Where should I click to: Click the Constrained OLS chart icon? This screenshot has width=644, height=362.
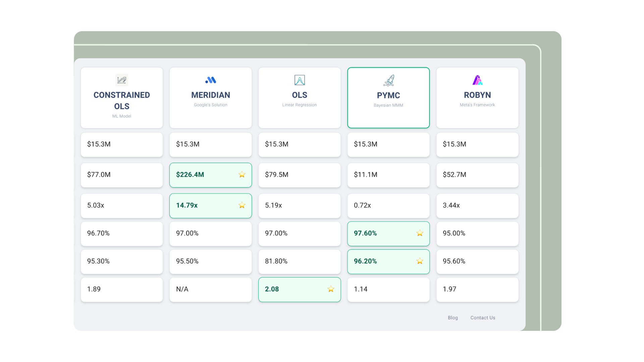tap(122, 80)
